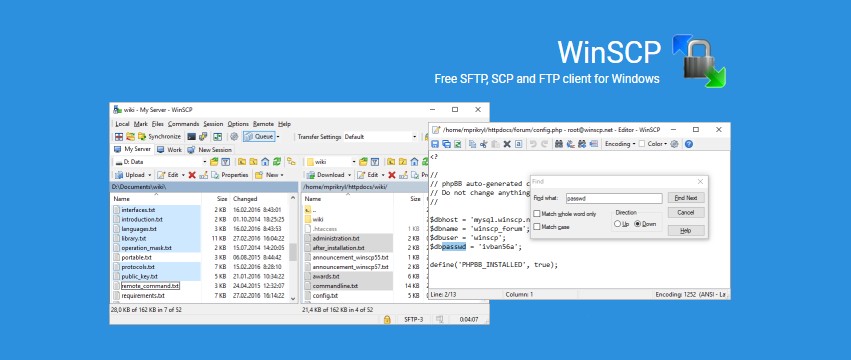Click local panel red Delete icon

tap(192, 175)
